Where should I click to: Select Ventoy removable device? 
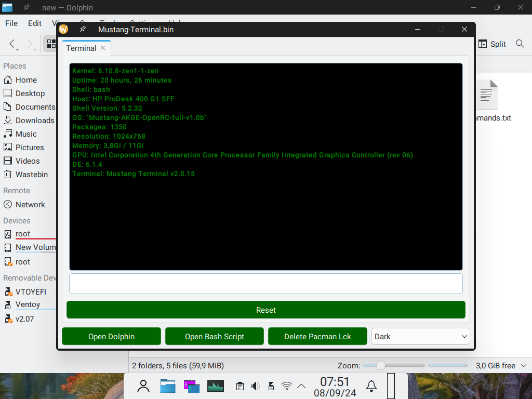29,304
